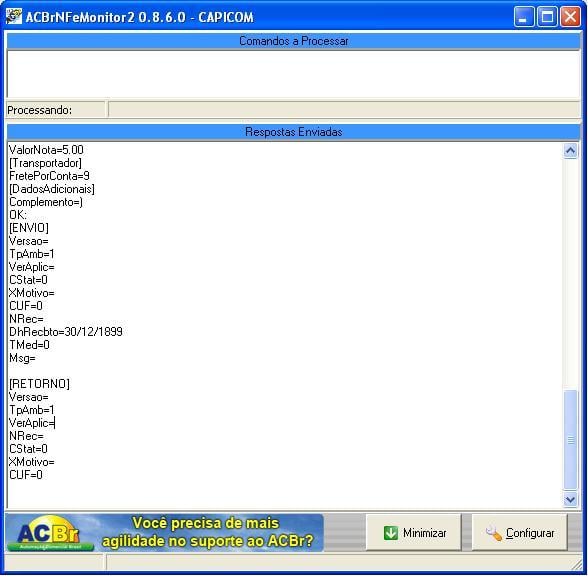Click the wrench icon on Configurar
The image size is (588, 581).
pyautogui.click(x=494, y=533)
